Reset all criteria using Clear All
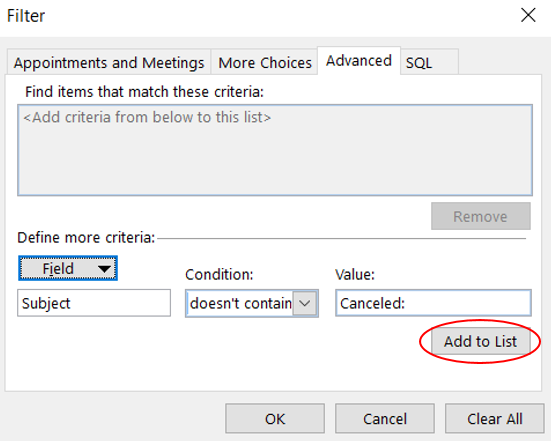This screenshot has height=441, width=551. coord(495,419)
